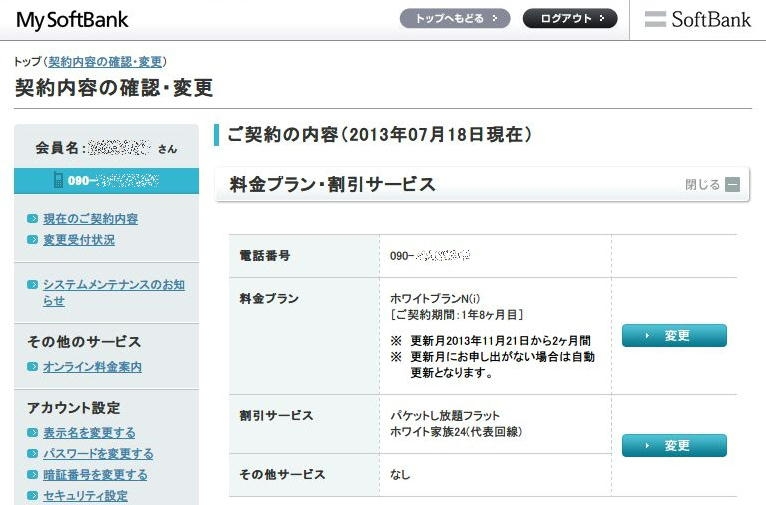The width and height of the screenshot is (766, 505).
Task: Open 変更受付状況 link
Action: pos(79,240)
